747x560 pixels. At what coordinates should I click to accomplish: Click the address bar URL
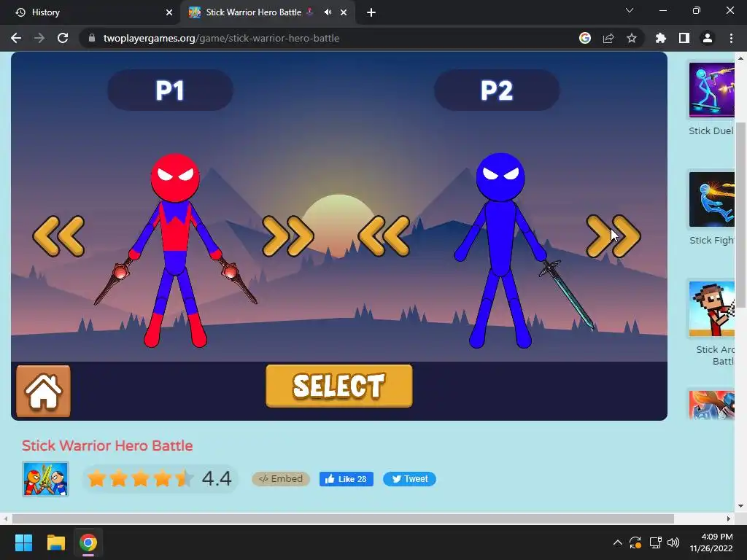click(x=221, y=38)
